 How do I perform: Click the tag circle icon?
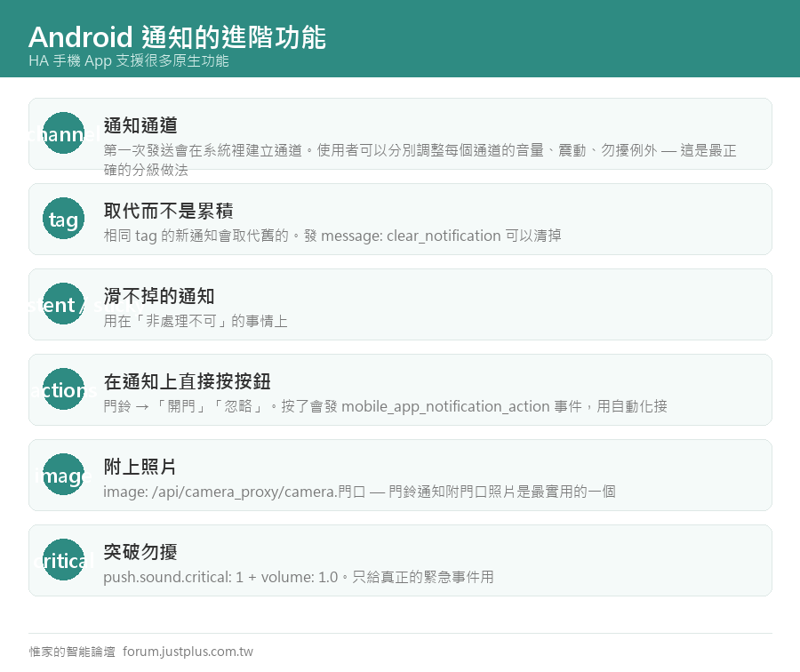click(63, 219)
